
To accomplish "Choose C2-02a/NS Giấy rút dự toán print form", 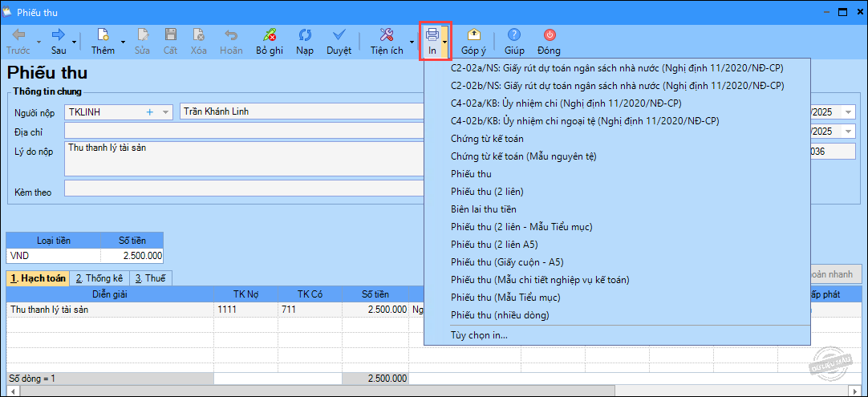I will click(617, 67).
